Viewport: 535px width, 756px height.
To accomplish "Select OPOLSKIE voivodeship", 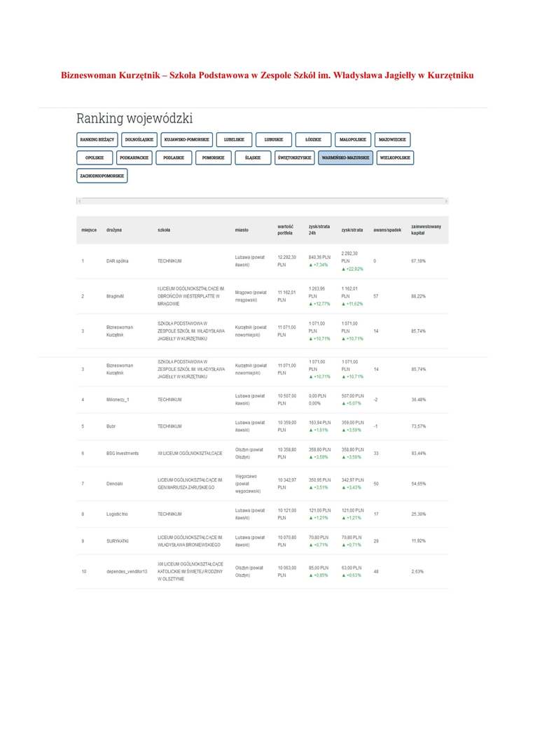I will [x=95, y=157].
